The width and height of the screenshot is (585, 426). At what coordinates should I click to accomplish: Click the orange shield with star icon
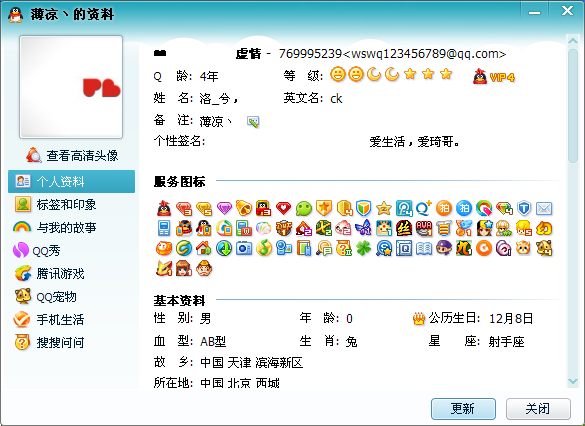(x=324, y=208)
